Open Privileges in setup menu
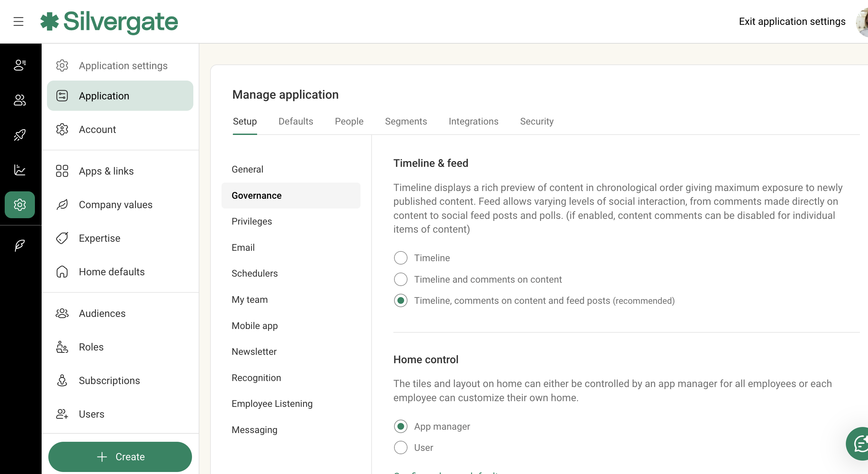The height and width of the screenshot is (474, 868). (x=251, y=221)
